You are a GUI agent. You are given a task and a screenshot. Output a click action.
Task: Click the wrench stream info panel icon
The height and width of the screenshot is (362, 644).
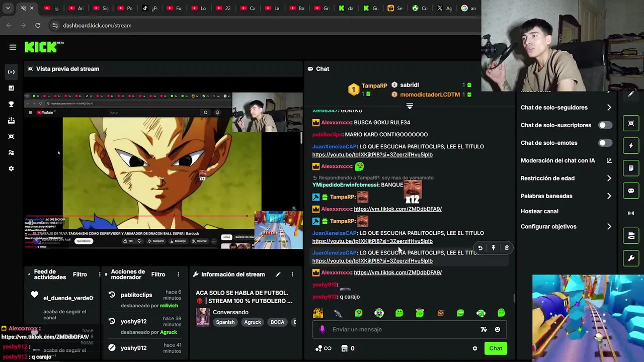[631, 258]
